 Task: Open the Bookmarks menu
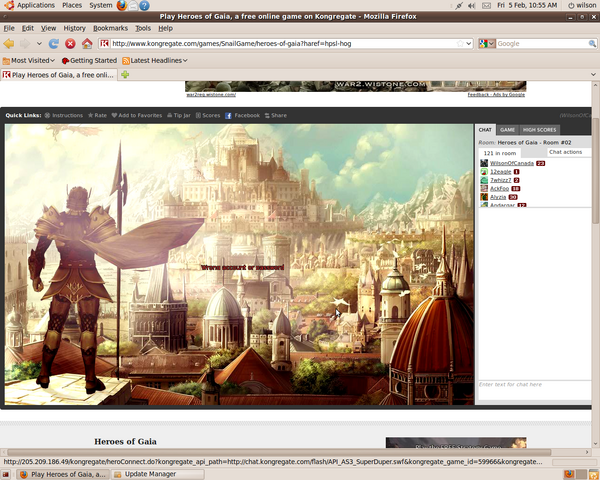pos(110,28)
